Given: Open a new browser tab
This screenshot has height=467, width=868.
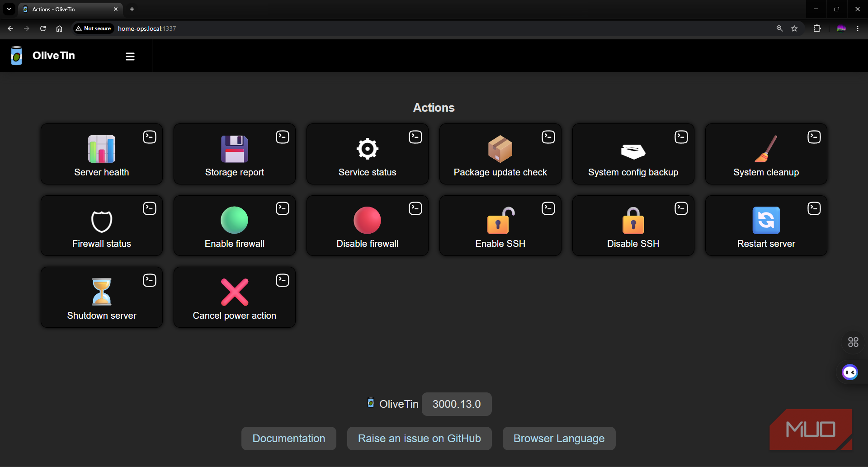Looking at the screenshot, I should click(132, 9).
